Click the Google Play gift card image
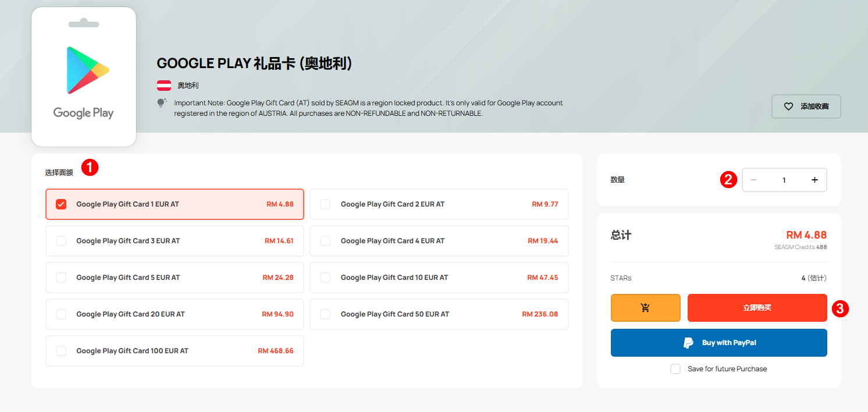868x412 pixels. click(x=84, y=77)
